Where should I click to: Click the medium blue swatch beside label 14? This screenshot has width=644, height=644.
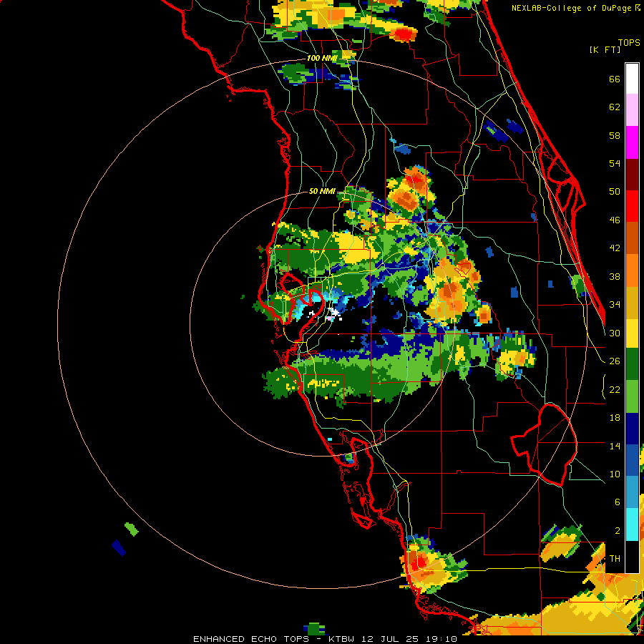pos(632,459)
